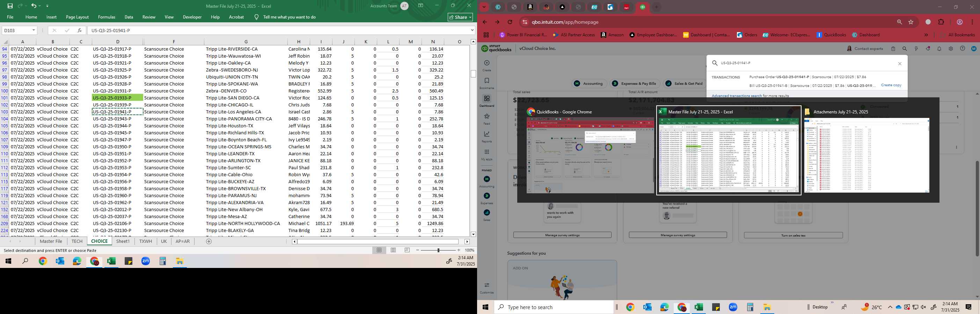Click cell Tripp Lite-PANORAMA CITY-CA

click(246, 119)
